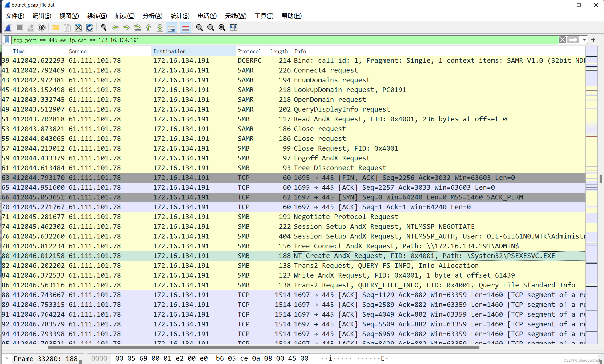Click the save capture file icon
The height and width of the screenshot is (364, 604).
click(67, 27)
